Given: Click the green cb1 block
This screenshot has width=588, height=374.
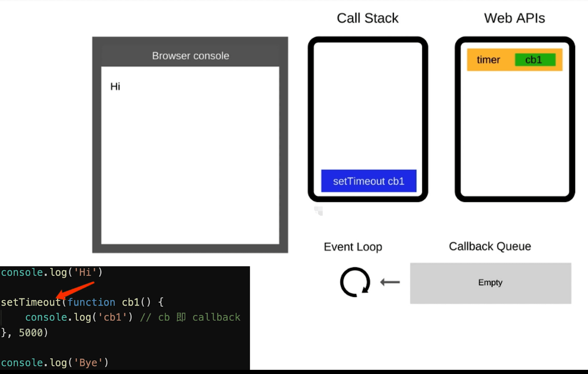Looking at the screenshot, I should tap(535, 60).
